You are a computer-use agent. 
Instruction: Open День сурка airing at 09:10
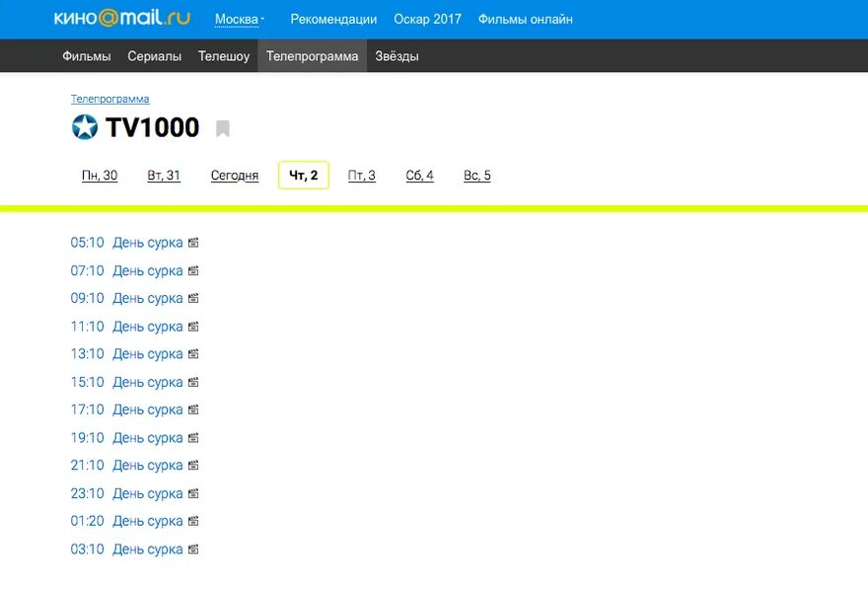coord(147,298)
